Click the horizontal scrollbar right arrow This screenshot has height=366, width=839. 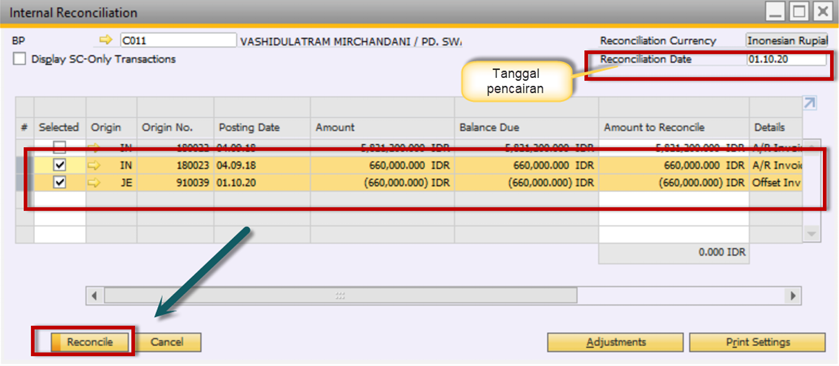[x=793, y=295]
